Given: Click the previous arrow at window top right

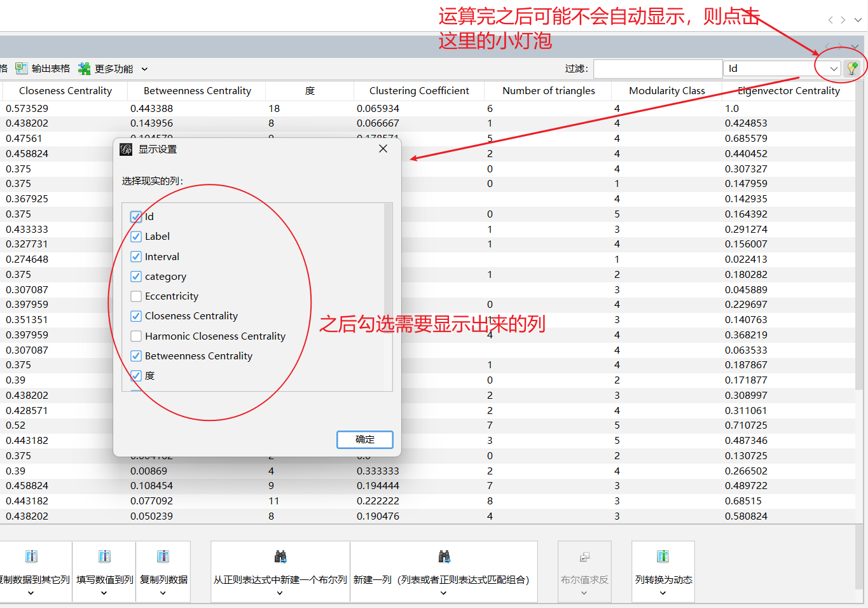Looking at the screenshot, I should coord(830,20).
